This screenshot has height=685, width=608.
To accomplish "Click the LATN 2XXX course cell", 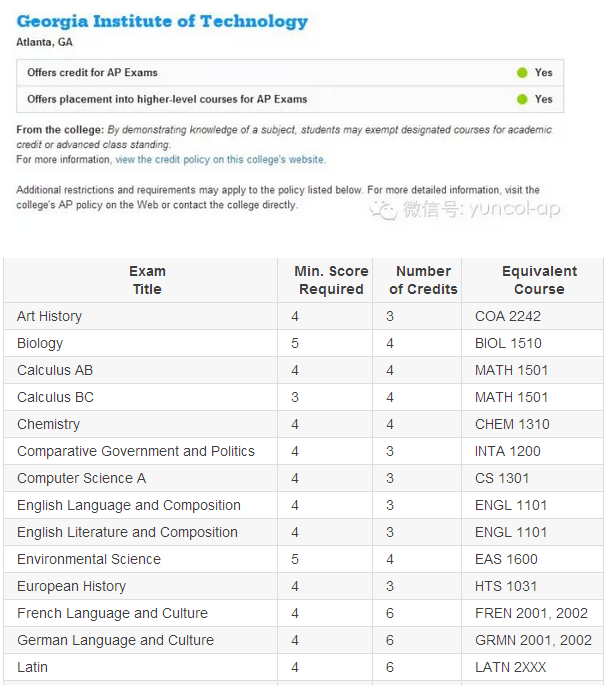I will (x=511, y=667).
